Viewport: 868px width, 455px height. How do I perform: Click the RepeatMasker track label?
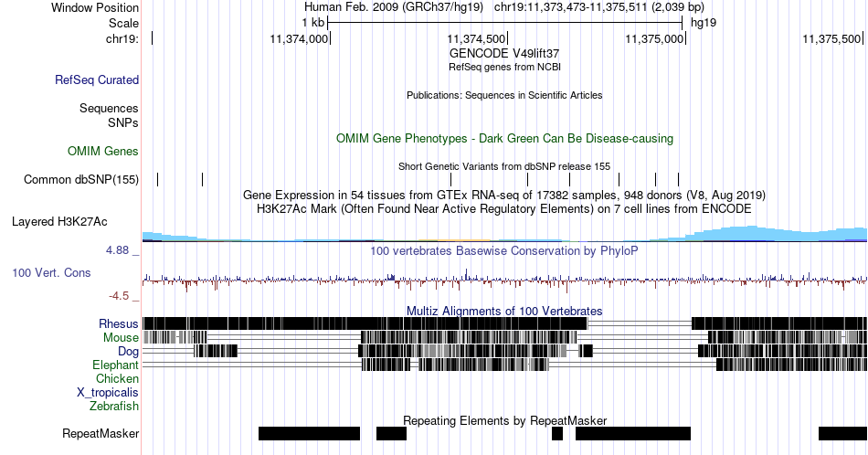pos(101,434)
